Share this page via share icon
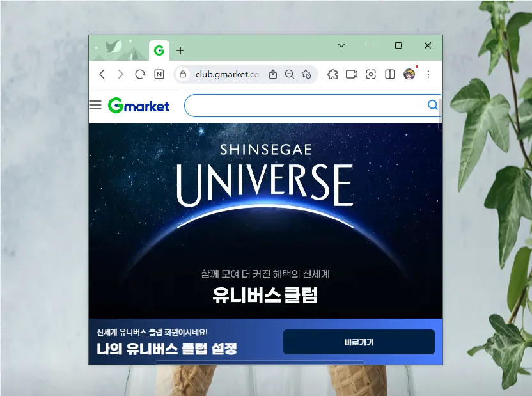Viewport: 532px width, 396px height. 273,74
